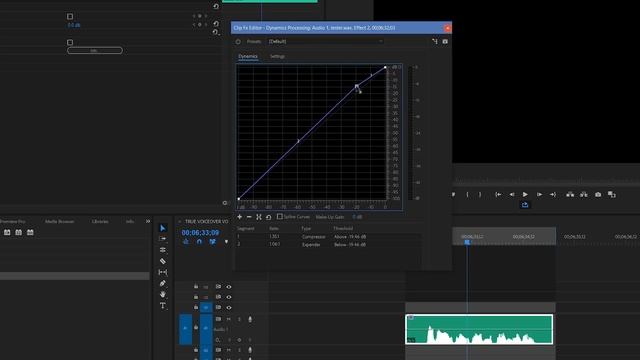Select the Razor tool

[162, 261]
